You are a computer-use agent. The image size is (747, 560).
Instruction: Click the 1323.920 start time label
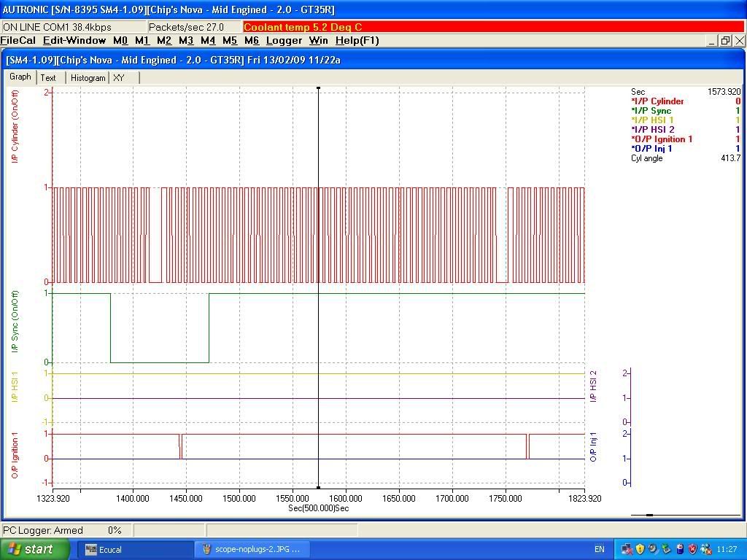coord(53,499)
